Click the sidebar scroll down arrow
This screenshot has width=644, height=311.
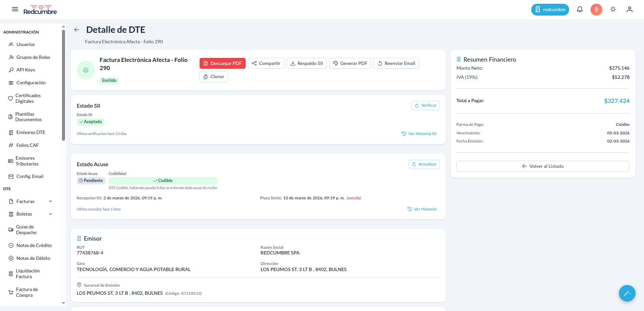(63, 303)
